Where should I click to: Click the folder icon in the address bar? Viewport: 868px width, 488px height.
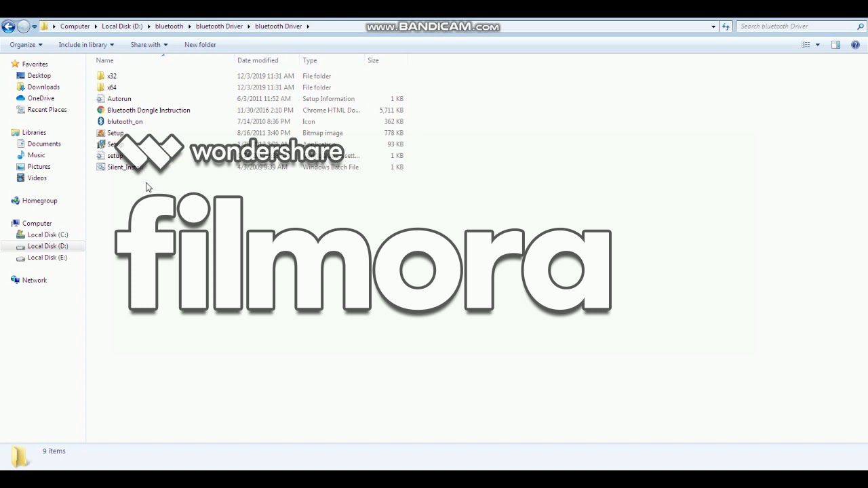45,26
